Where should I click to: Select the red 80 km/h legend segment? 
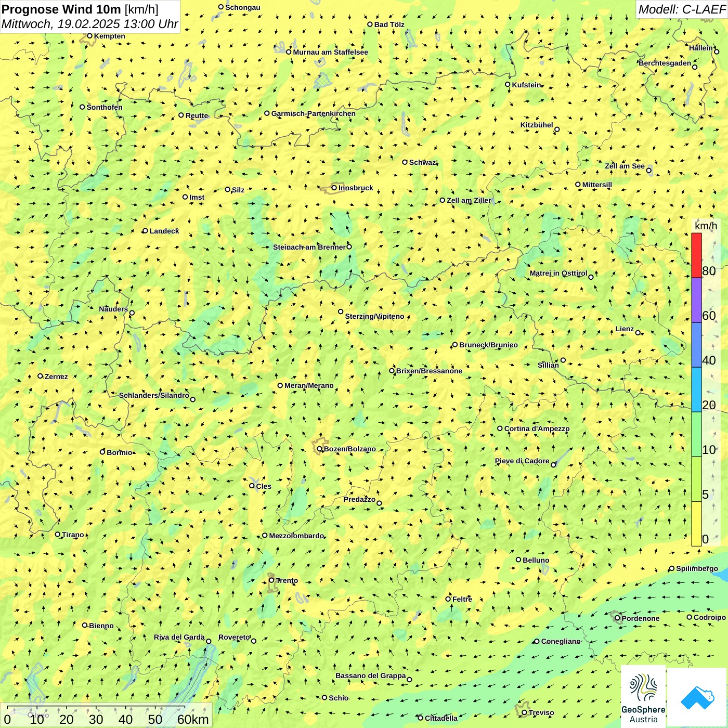[x=696, y=255]
